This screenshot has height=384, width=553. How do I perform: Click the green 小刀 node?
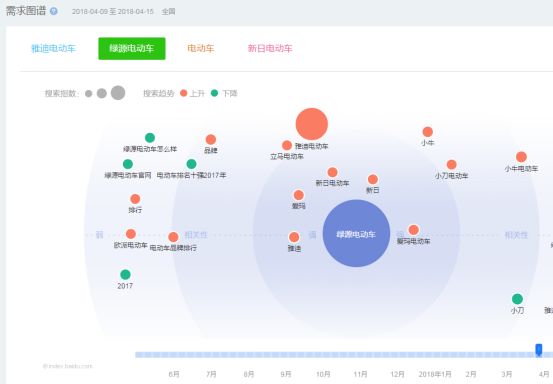517,299
